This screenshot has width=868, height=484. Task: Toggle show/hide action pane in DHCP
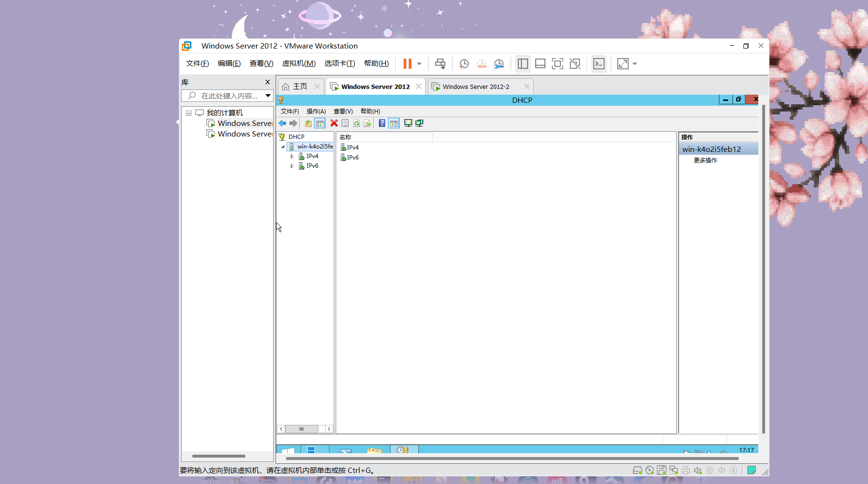coord(394,124)
